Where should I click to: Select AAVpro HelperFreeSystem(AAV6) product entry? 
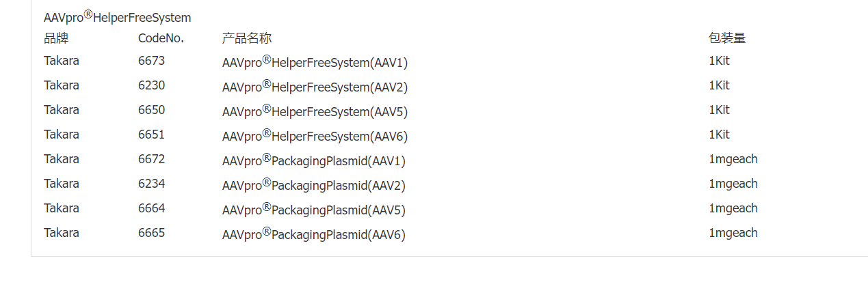[x=315, y=137]
